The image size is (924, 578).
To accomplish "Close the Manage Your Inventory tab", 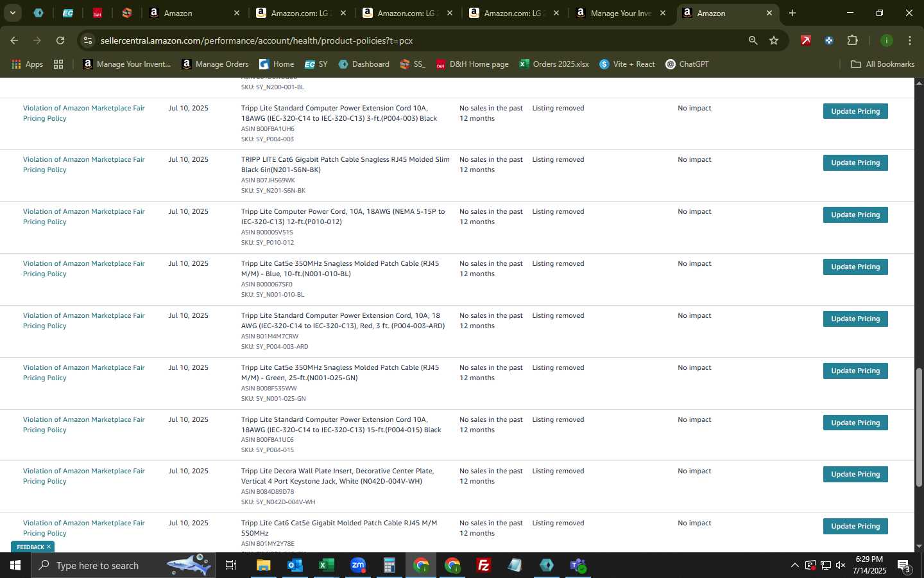I will [662, 13].
